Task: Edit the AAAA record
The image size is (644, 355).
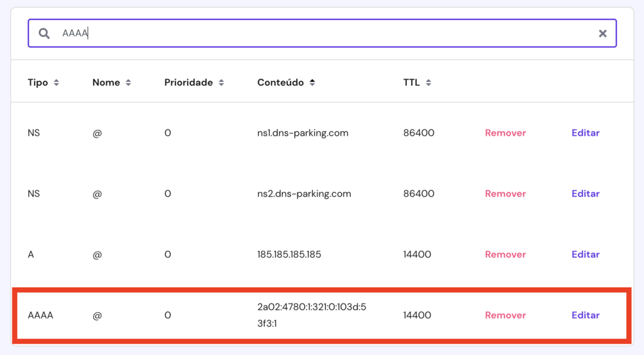Action: 585,315
